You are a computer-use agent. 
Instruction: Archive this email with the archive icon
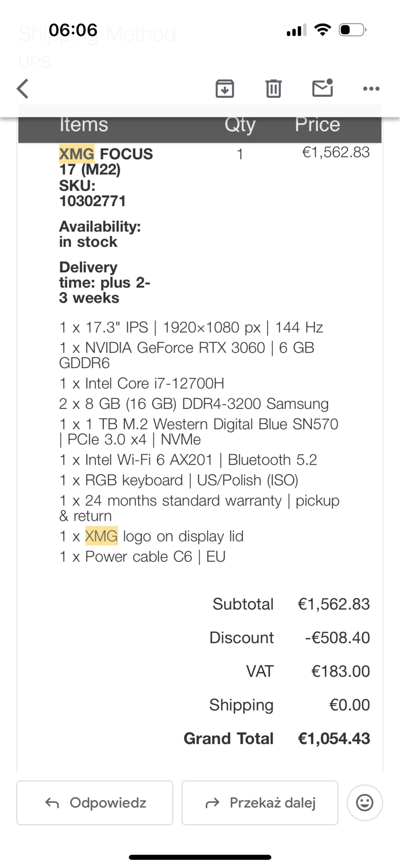225,88
